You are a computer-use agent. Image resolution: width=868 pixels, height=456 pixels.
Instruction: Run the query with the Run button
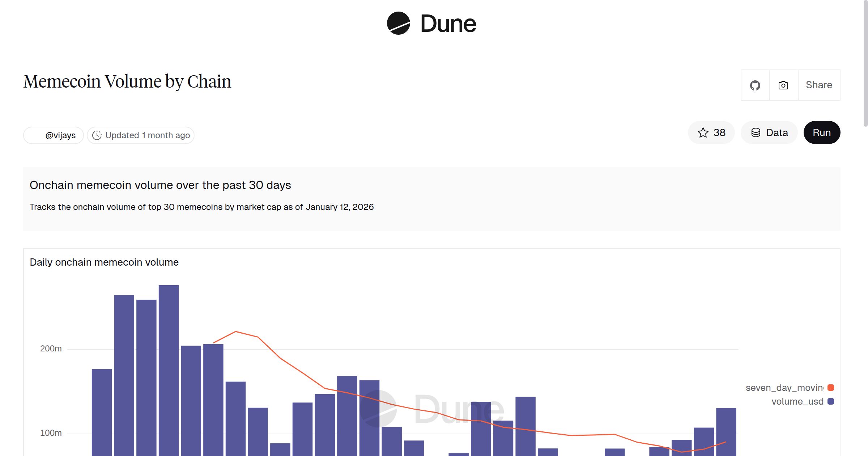[x=822, y=132]
